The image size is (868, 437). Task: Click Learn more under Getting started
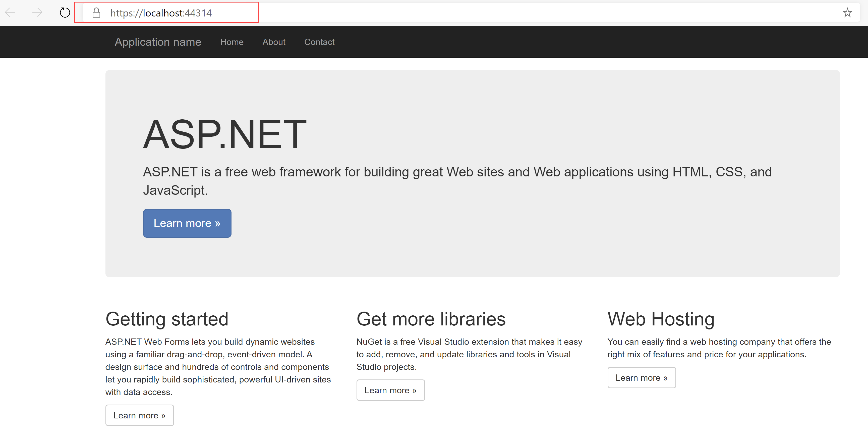click(x=140, y=415)
